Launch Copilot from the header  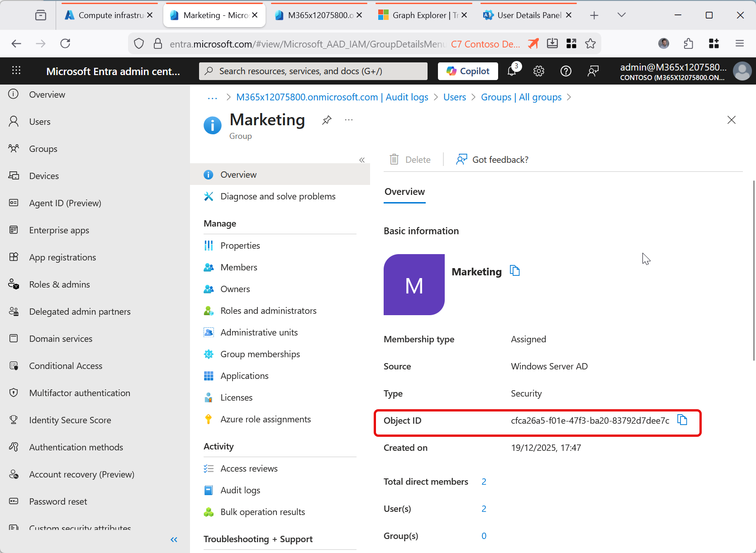(468, 71)
